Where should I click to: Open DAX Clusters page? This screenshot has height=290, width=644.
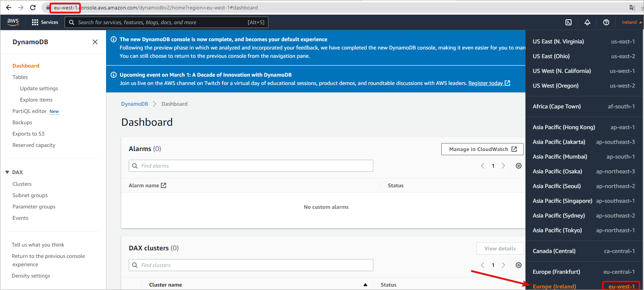point(22,184)
